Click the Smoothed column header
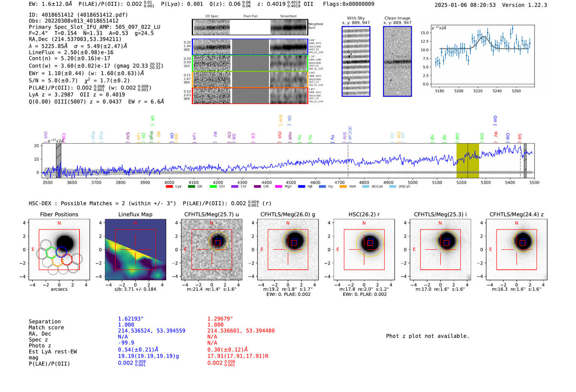Viewport: 576px width, 392px height. [288, 16]
